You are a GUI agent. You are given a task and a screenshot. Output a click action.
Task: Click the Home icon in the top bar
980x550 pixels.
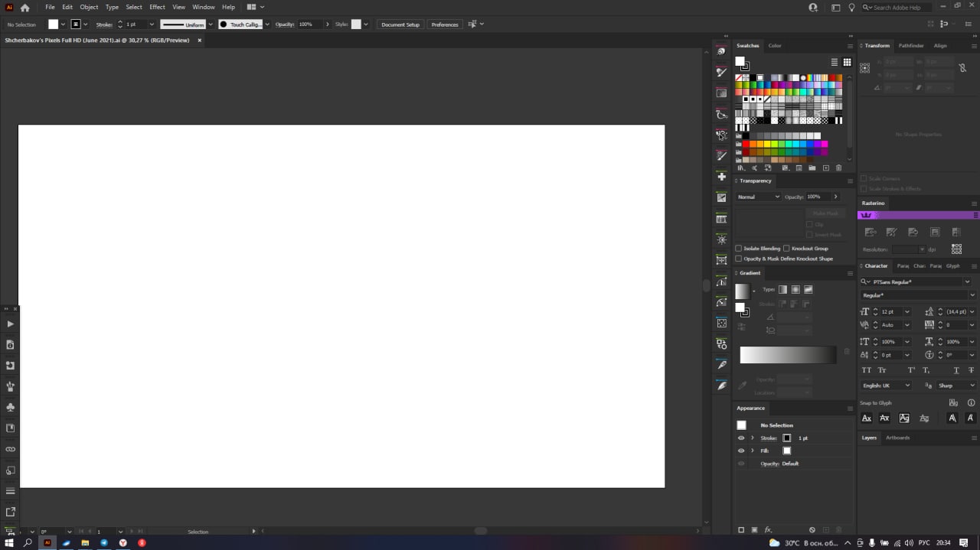[24, 7]
